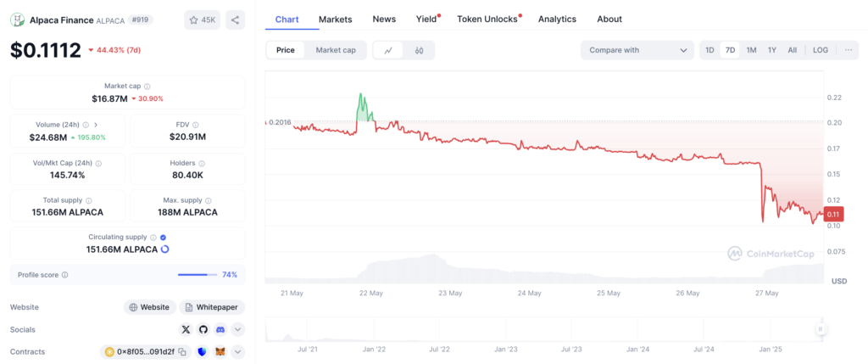Switch to line chart view
Screen dimensions: 868x364
point(388,50)
